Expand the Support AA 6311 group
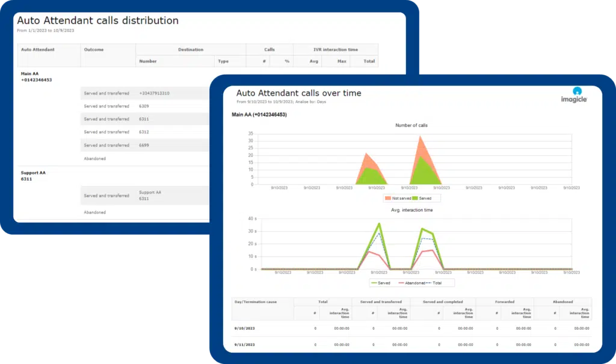Screen dimensions: 616x364 [34, 174]
